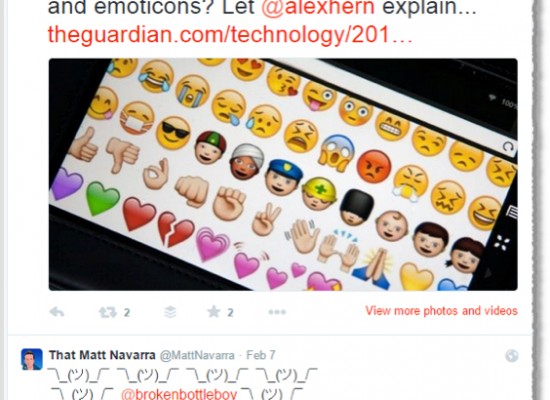Open the emoji keyboard photo
The width and height of the screenshot is (550, 400).
tap(283, 174)
